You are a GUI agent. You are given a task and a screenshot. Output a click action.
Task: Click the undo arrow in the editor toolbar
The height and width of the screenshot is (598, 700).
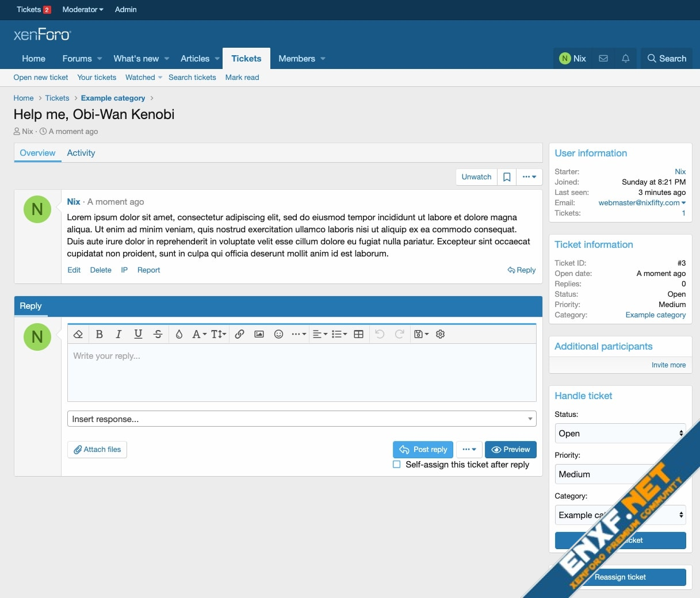(380, 334)
